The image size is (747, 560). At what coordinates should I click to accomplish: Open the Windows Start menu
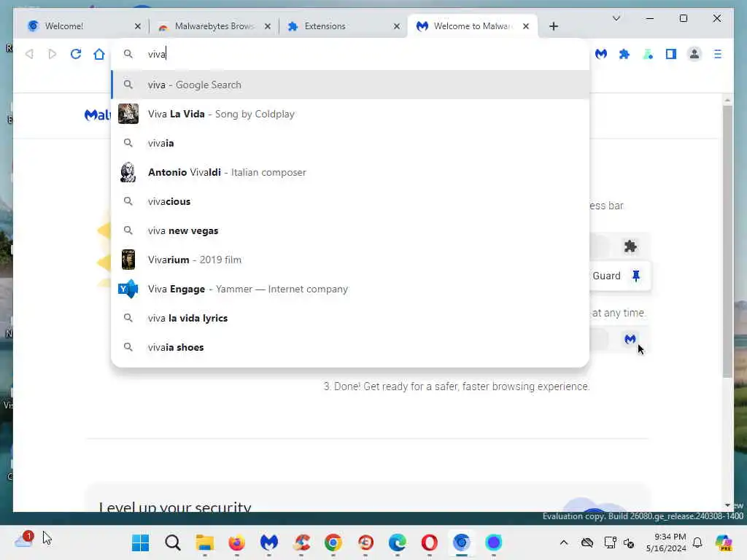pos(141,542)
